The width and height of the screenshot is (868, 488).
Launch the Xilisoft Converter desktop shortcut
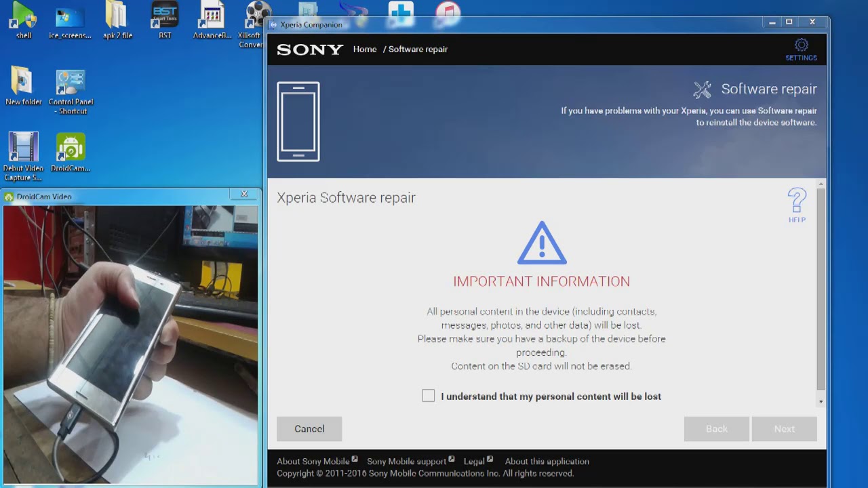point(252,24)
